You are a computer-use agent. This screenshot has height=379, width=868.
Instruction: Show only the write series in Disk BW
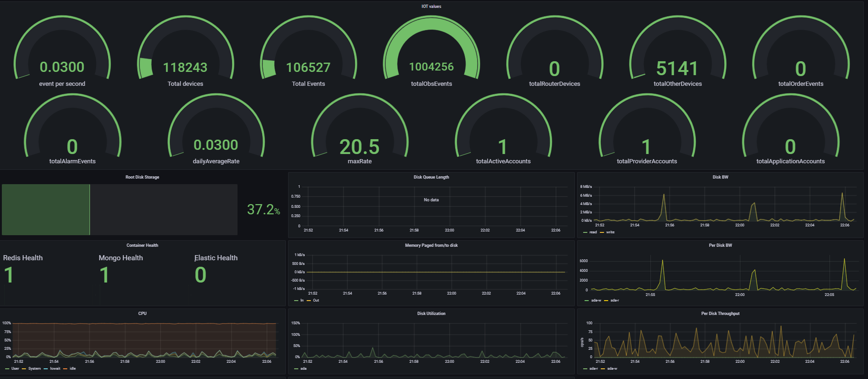pyautogui.click(x=610, y=232)
